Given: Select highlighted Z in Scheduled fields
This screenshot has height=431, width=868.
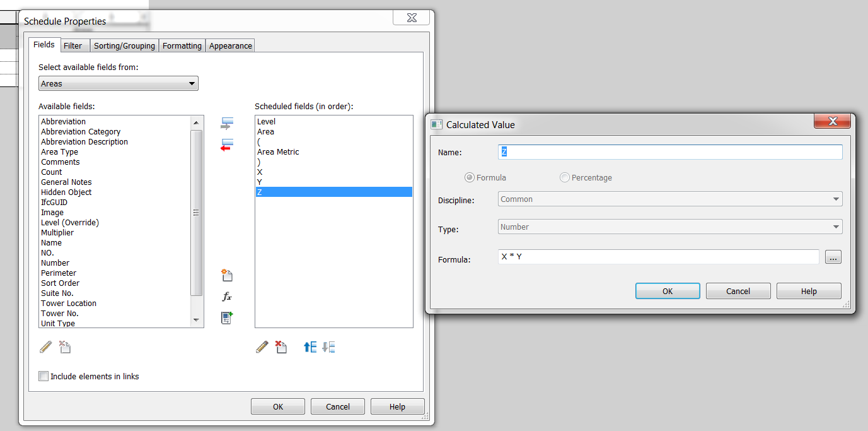Looking at the screenshot, I should tap(334, 192).
